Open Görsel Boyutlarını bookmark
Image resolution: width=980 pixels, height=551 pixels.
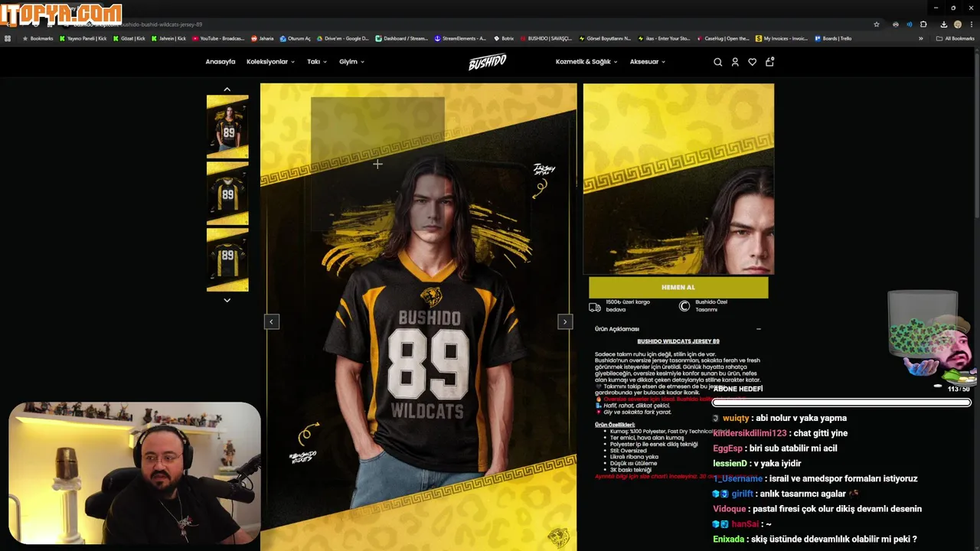(x=605, y=38)
